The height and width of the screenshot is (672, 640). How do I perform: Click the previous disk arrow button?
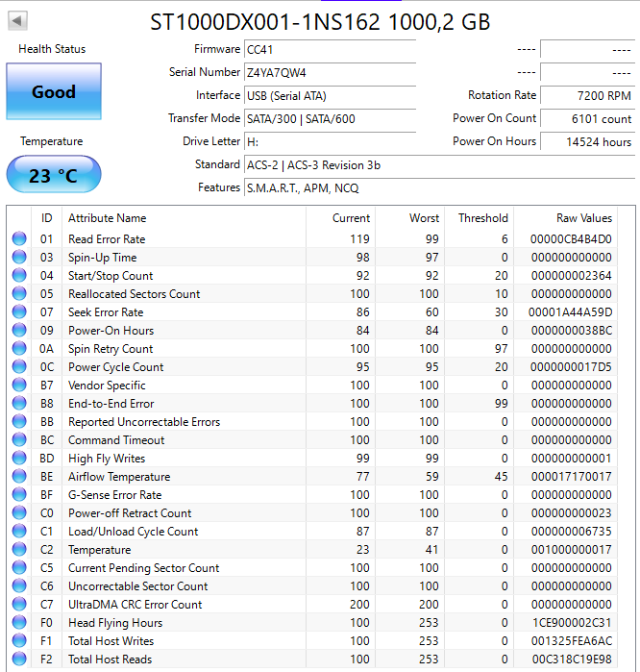(17, 20)
